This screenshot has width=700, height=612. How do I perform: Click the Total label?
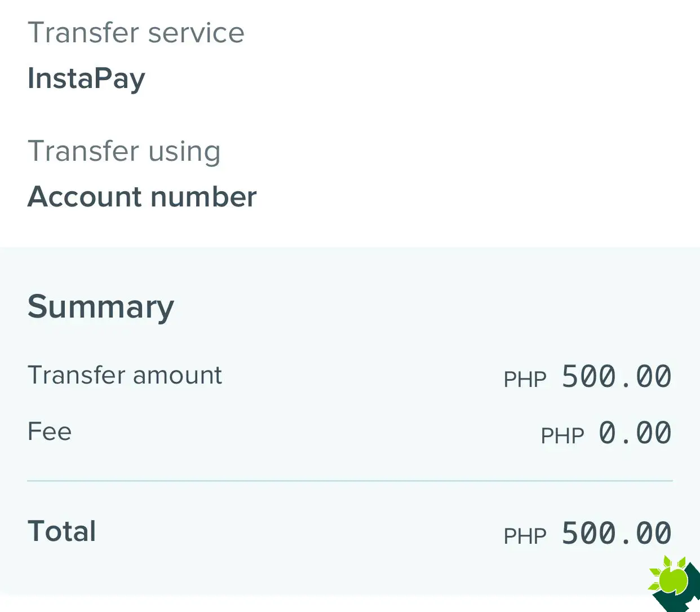[x=61, y=530]
